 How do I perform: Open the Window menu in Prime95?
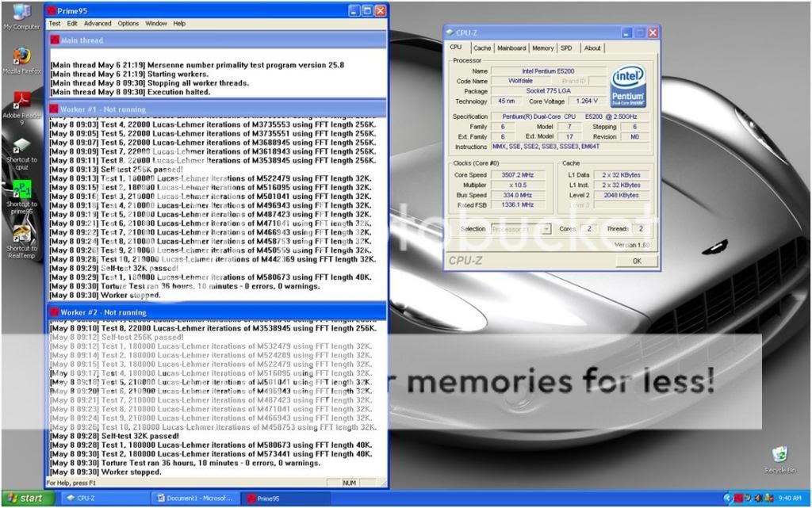pos(156,23)
